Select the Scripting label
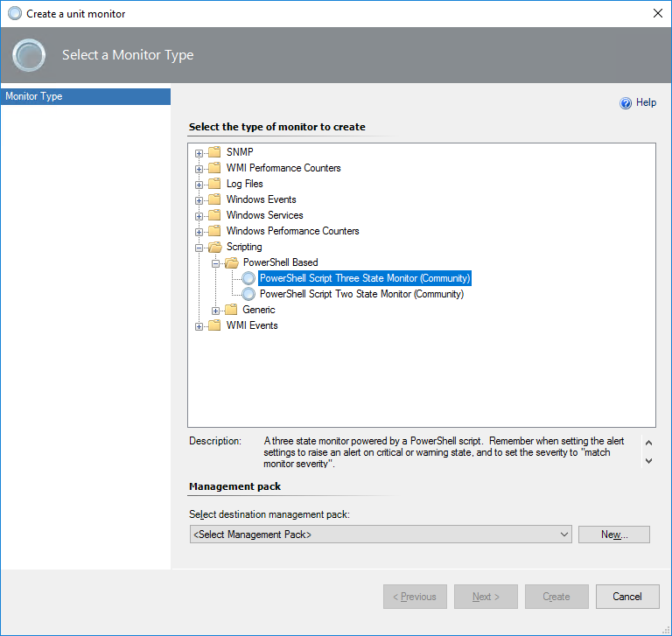 244,248
